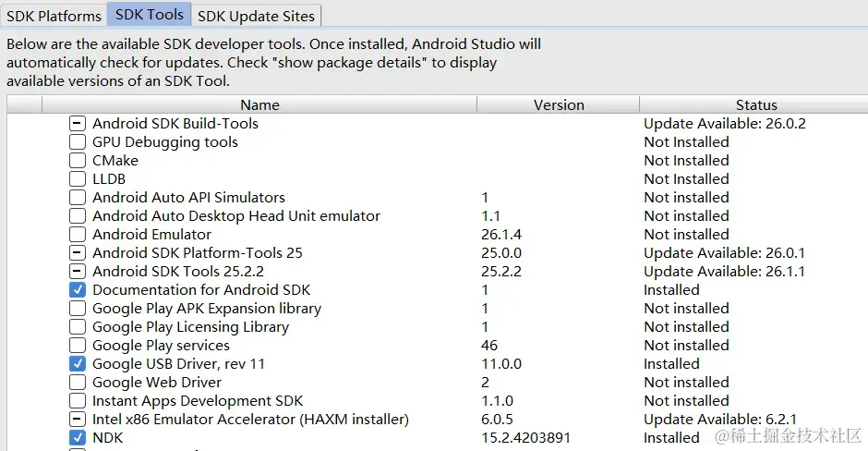Click status 'Update Available: 26.0.2'
The width and height of the screenshot is (868, 451).
(725, 124)
